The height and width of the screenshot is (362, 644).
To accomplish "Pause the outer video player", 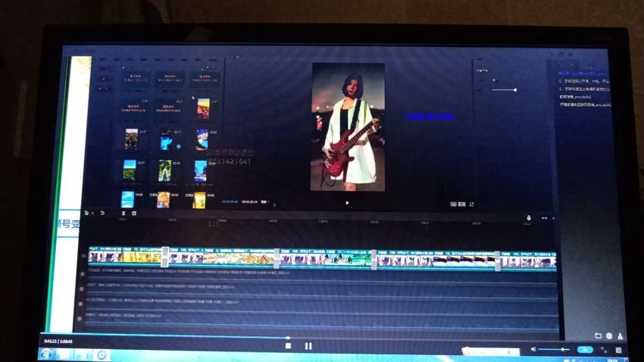I will point(308,346).
